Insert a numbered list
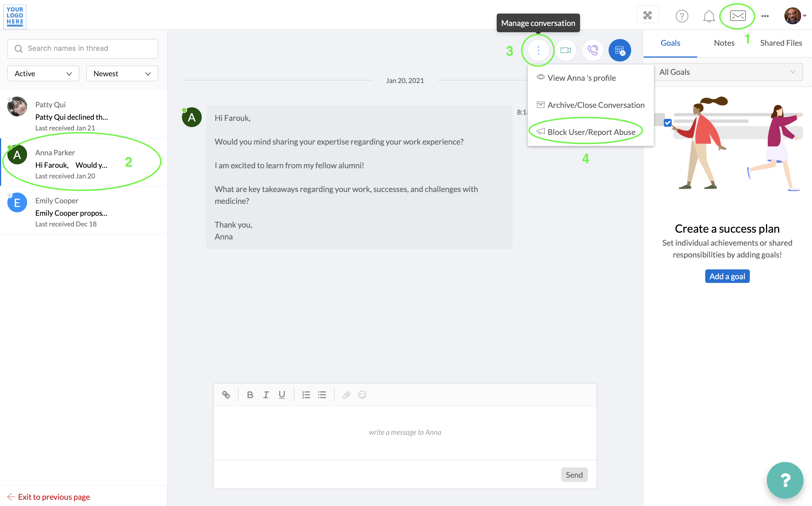812x506 pixels. 306,395
